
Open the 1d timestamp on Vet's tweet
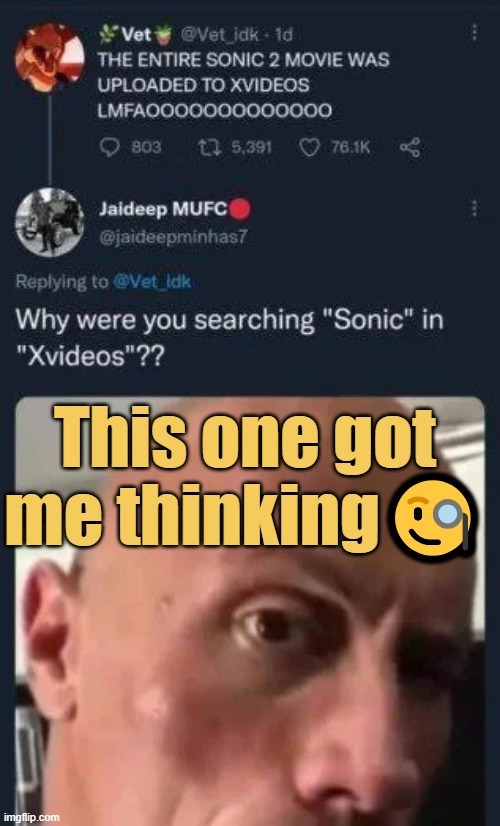(283, 35)
